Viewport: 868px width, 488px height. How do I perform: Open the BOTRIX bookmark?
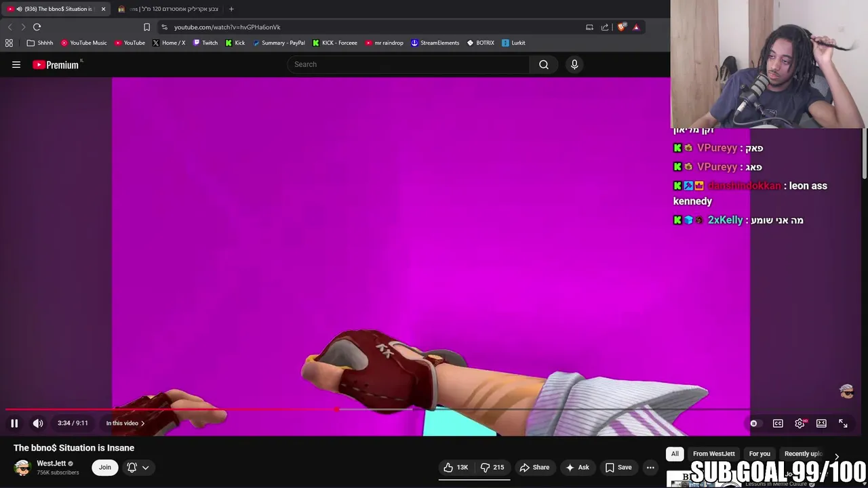click(x=481, y=43)
